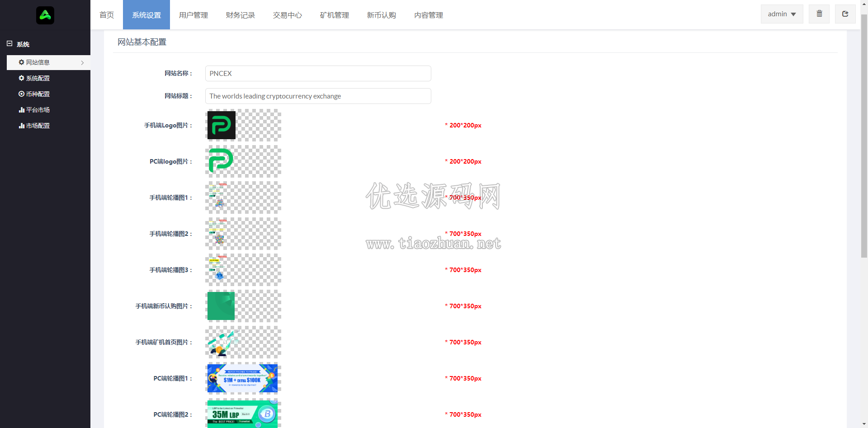Click the gear icon beside 网站信息
This screenshot has width=868, height=428.
[21, 62]
